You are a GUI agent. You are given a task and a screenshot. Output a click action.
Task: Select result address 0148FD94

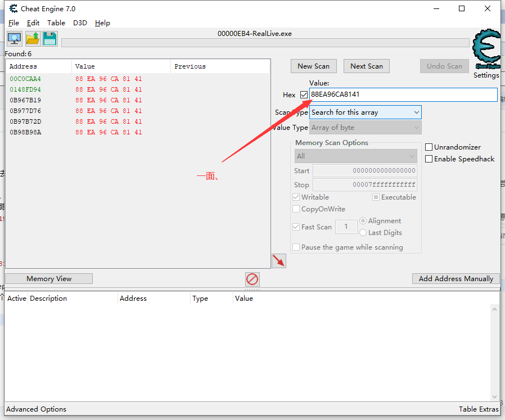25,89
